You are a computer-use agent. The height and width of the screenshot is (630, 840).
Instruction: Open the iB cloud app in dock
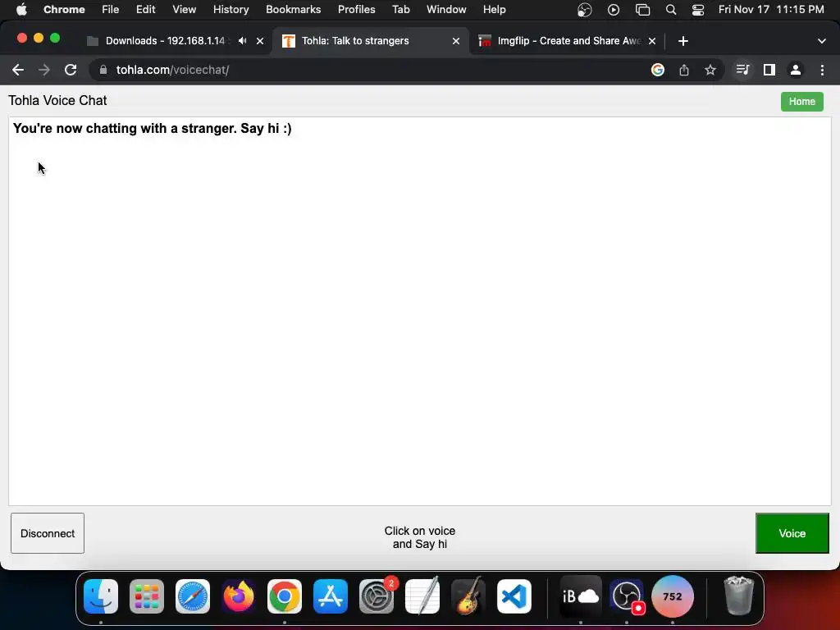(x=581, y=596)
